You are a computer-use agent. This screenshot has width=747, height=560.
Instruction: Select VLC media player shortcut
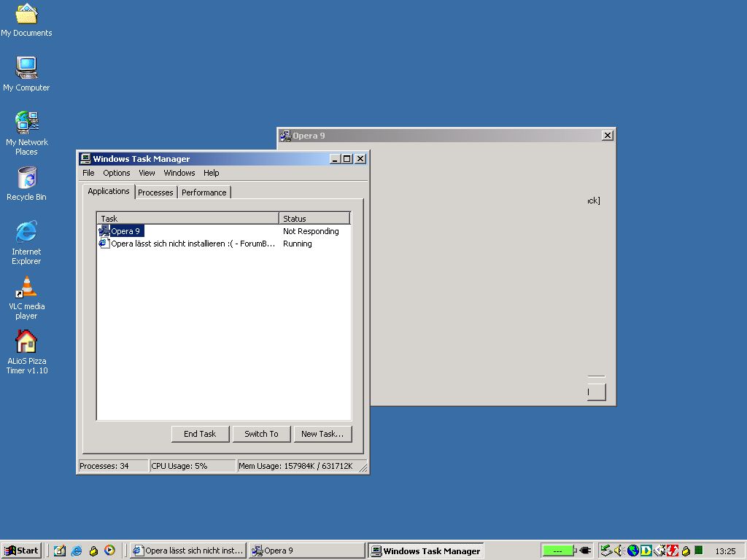click(26, 297)
